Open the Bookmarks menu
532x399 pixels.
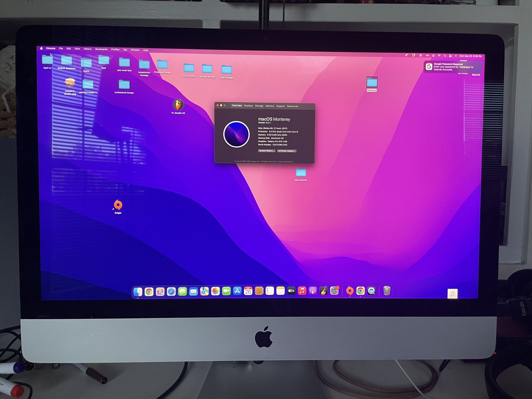tap(101, 49)
